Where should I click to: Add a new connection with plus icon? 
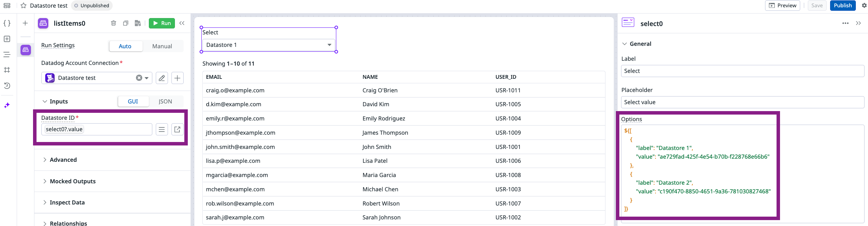pyautogui.click(x=177, y=78)
